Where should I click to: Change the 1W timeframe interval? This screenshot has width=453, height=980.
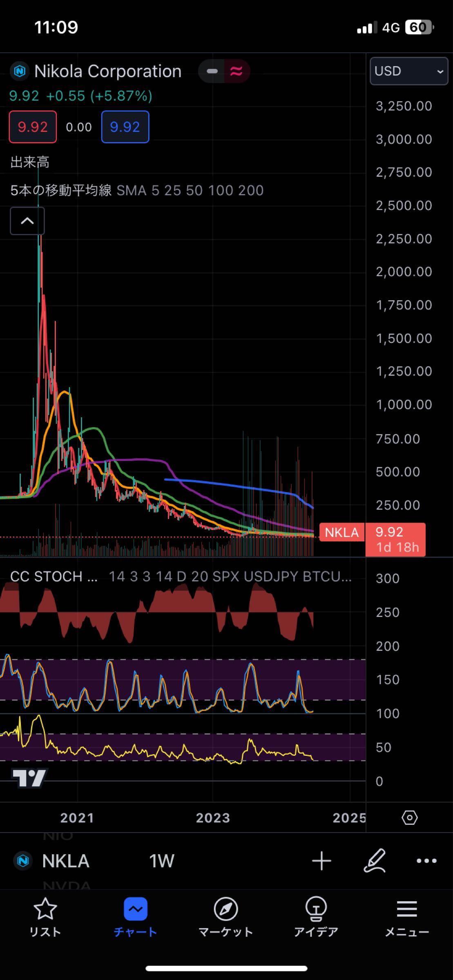click(162, 861)
